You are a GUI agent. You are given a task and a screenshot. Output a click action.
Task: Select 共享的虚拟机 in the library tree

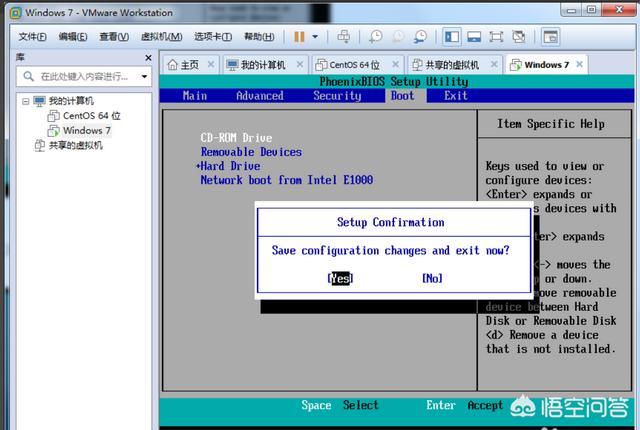[75, 145]
